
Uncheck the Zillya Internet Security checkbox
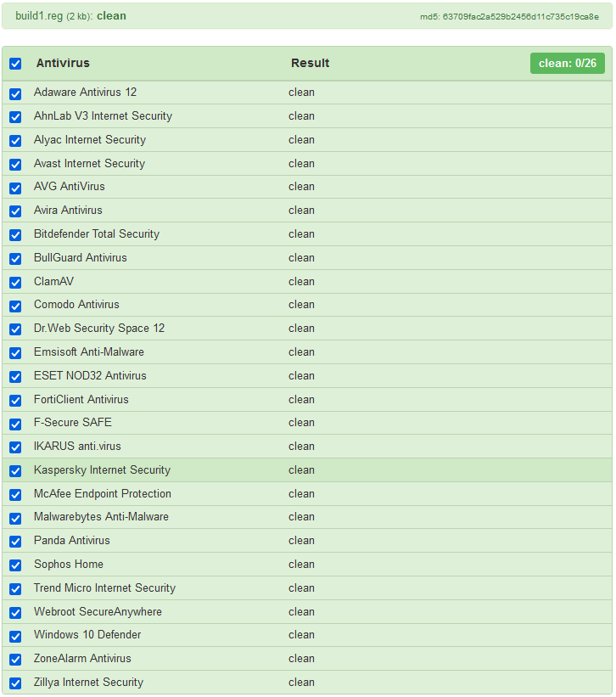15,683
